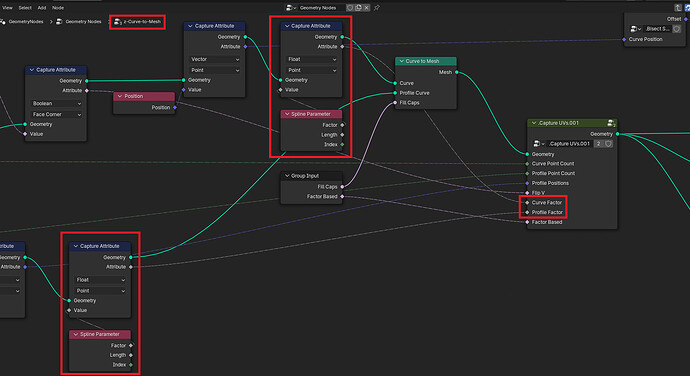
Task: Click the go to parent node tree icon
Action: 678,7
